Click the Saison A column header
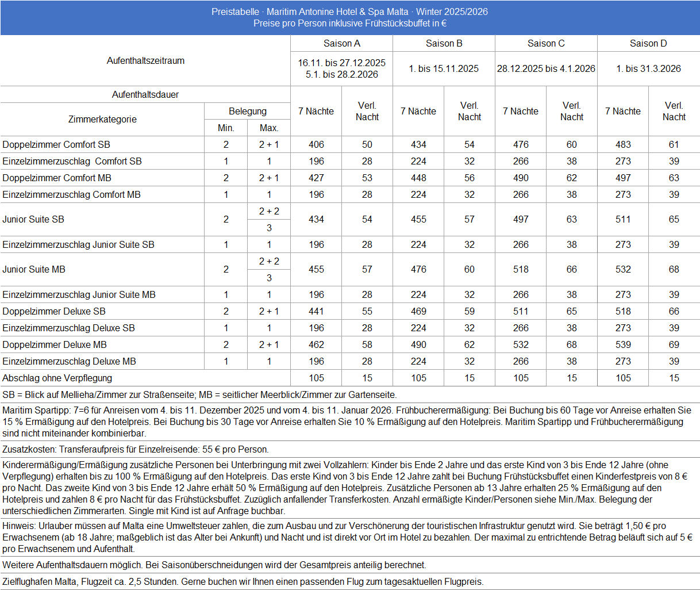The height and width of the screenshot is (590, 700). [x=341, y=44]
